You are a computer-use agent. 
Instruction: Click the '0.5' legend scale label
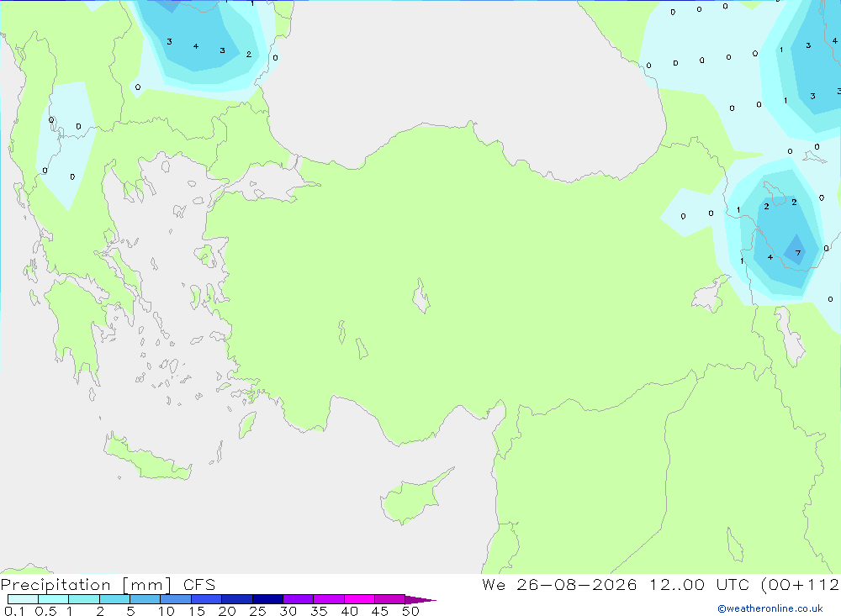pos(45,611)
